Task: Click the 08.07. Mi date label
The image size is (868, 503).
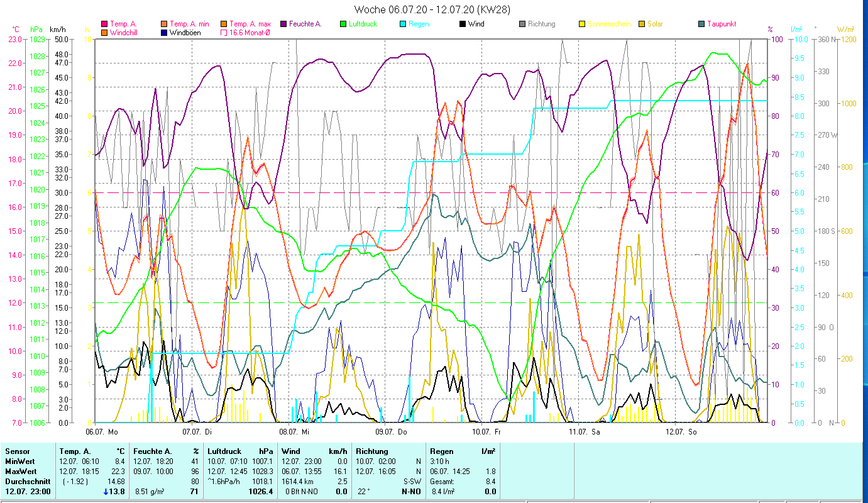Action: [x=294, y=432]
